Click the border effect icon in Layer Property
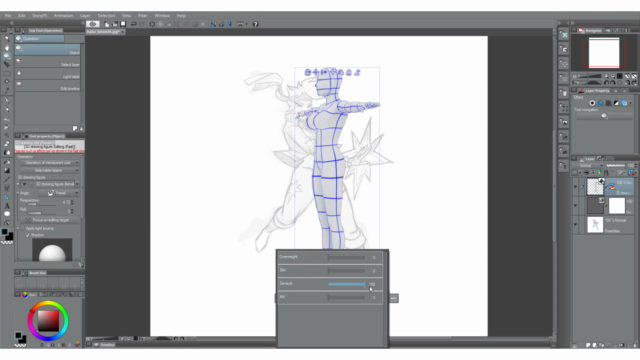640x360 pixels. (x=592, y=103)
